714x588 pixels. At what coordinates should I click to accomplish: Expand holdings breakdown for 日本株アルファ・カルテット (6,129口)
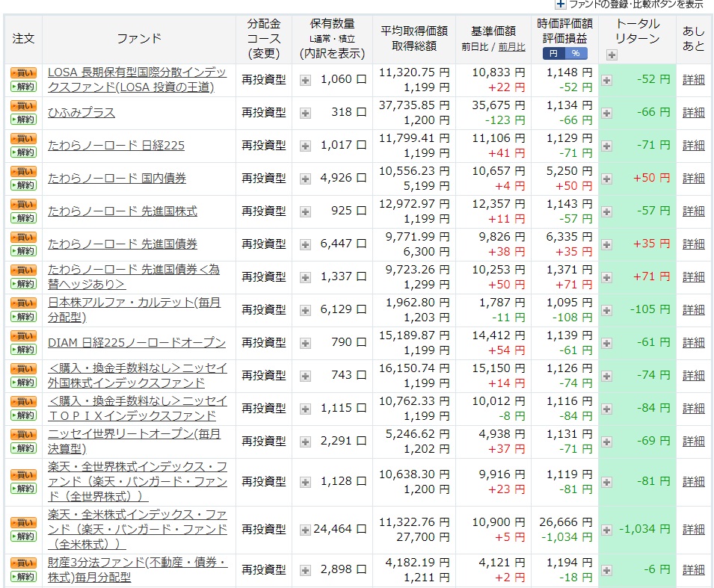[x=306, y=310]
